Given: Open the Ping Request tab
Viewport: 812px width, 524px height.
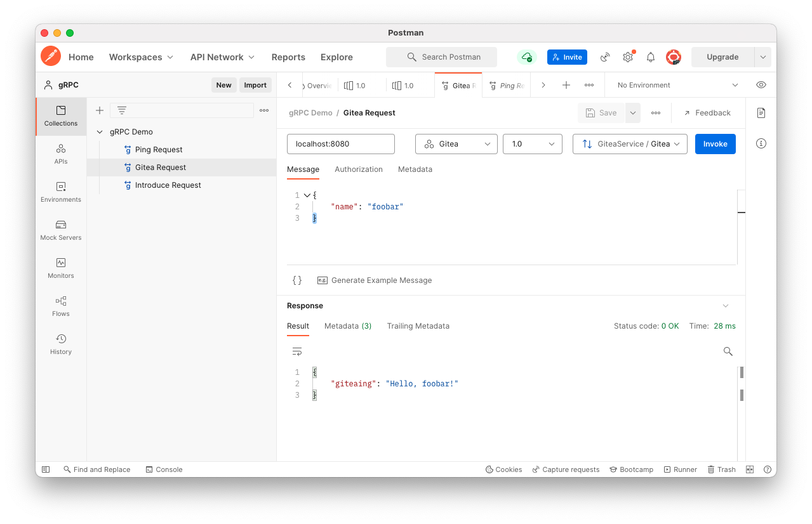Looking at the screenshot, I should point(506,85).
